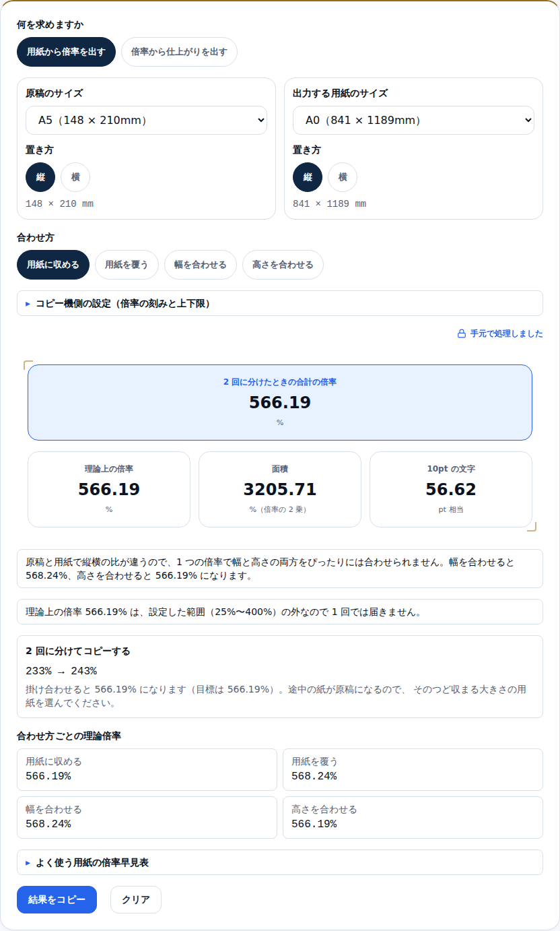Viewport: 560px width, 931px height.
Task: Set output paper orientation to 横
Action: pos(343,177)
